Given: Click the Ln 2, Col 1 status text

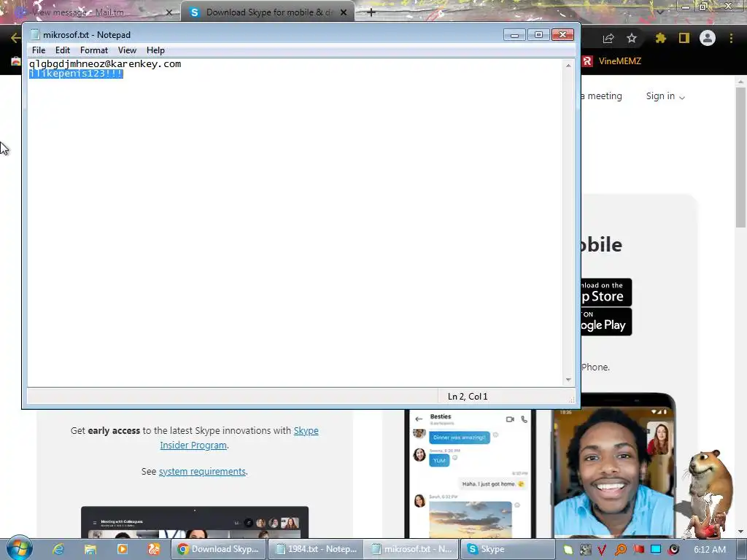Looking at the screenshot, I should (468, 396).
